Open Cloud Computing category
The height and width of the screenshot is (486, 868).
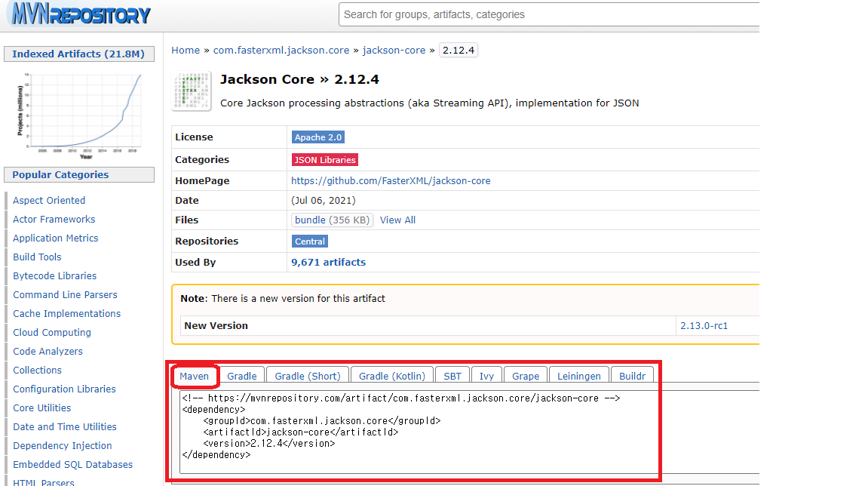[52, 333]
